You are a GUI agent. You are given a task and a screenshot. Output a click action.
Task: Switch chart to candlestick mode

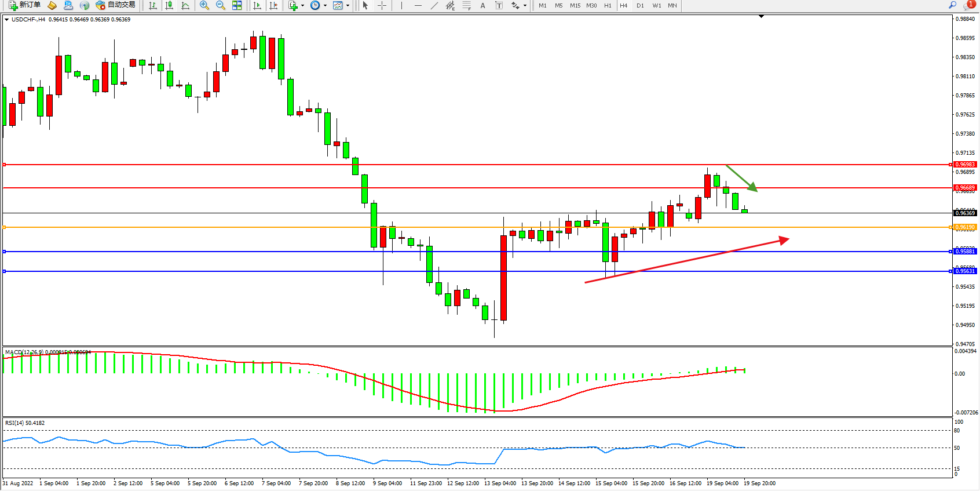(169, 5)
